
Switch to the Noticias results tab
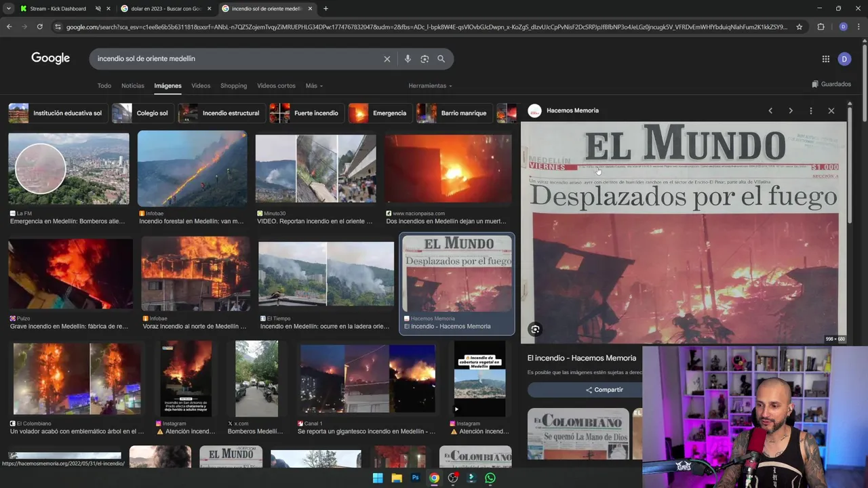click(133, 86)
